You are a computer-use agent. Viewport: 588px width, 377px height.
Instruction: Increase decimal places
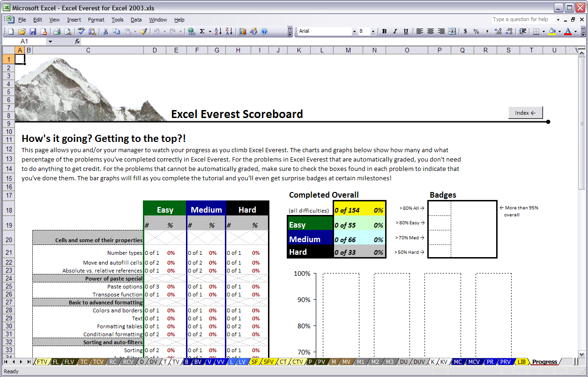(498, 31)
